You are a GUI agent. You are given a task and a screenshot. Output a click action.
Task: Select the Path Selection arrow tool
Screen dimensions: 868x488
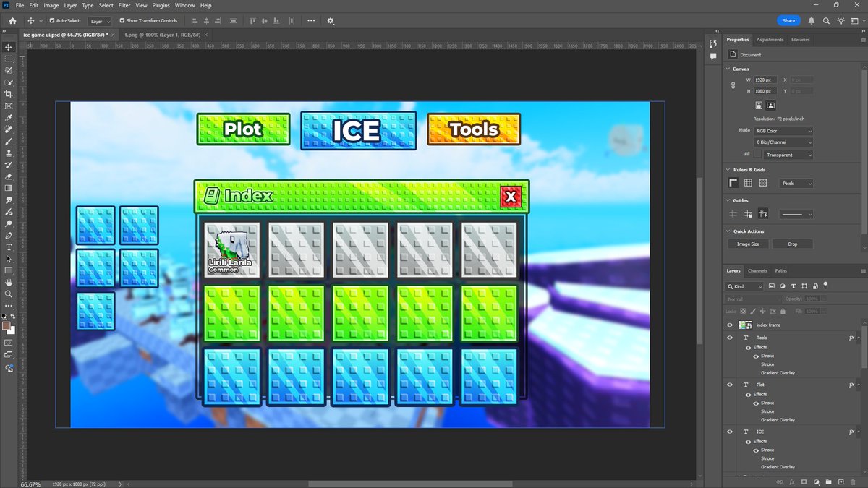pos(9,259)
